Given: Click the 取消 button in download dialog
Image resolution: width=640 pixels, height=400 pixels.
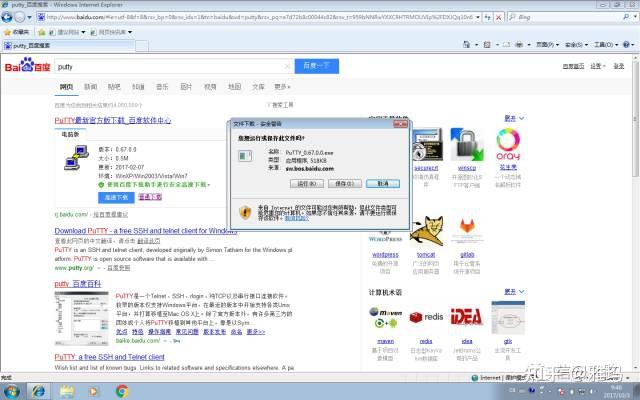Looking at the screenshot, I should pos(383,184).
